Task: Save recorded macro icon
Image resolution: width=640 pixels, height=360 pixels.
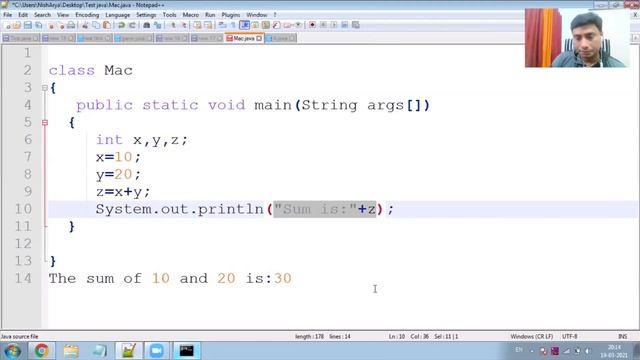Action: click(x=356, y=25)
